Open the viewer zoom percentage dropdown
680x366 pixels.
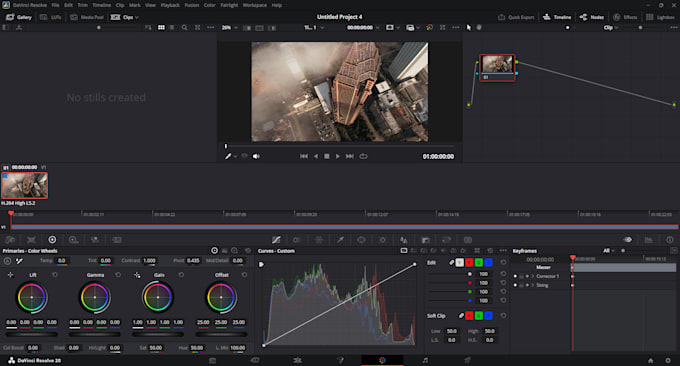pyautogui.click(x=230, y=27)
